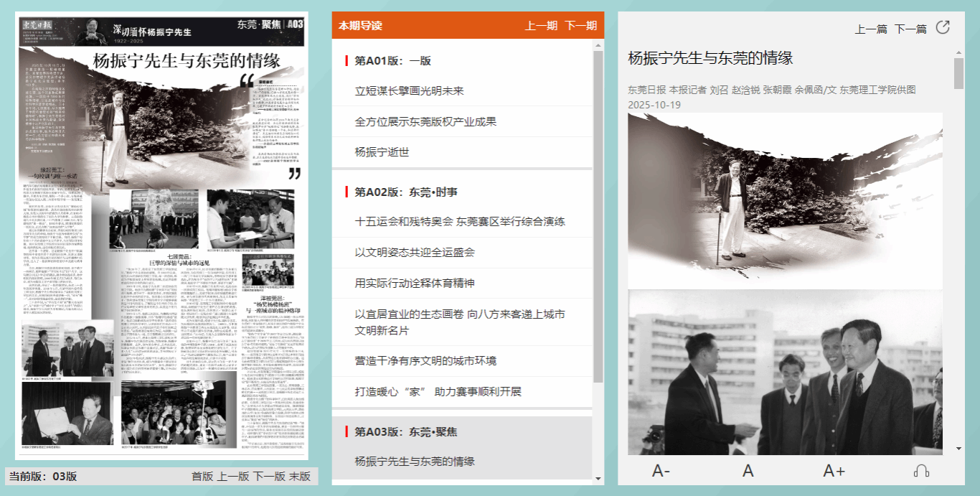Open next article 下一篇
The image size is (980, 496).
point(910,29)
